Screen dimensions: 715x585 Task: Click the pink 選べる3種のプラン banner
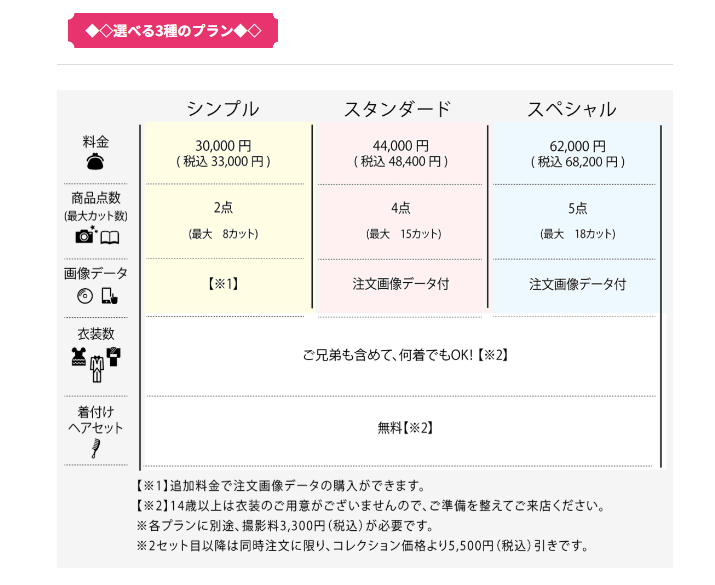pos(173,31)
